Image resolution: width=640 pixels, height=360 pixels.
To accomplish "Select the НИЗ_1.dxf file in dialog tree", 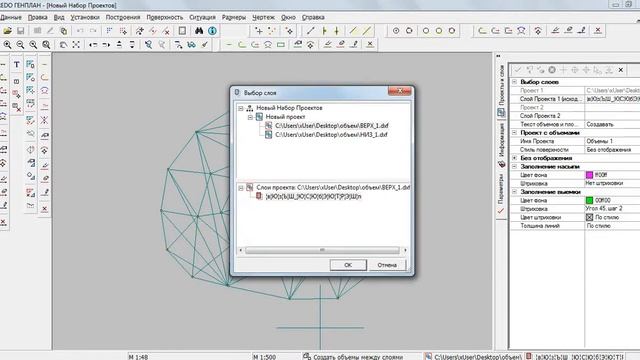I will coord(331,135).
